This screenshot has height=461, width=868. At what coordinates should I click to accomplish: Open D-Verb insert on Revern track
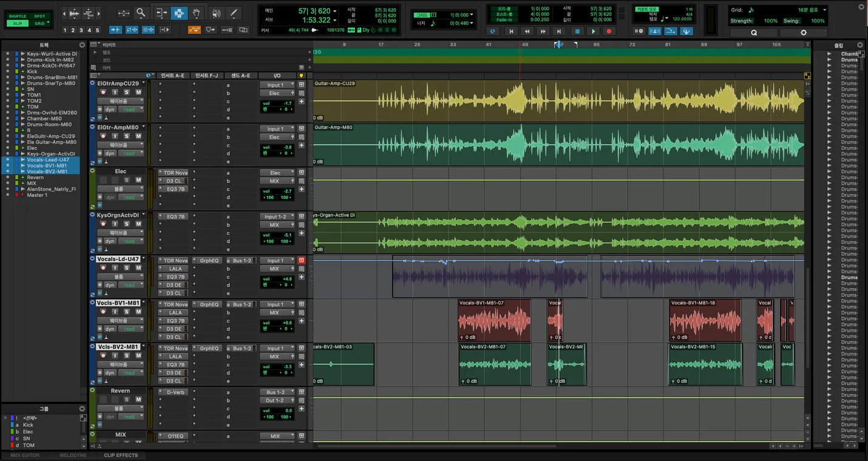coord(174,392)
